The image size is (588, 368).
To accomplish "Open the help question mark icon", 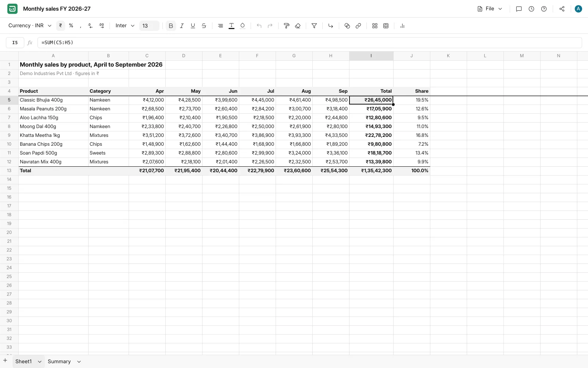I will pyautogui.click(x=544, y=9).
